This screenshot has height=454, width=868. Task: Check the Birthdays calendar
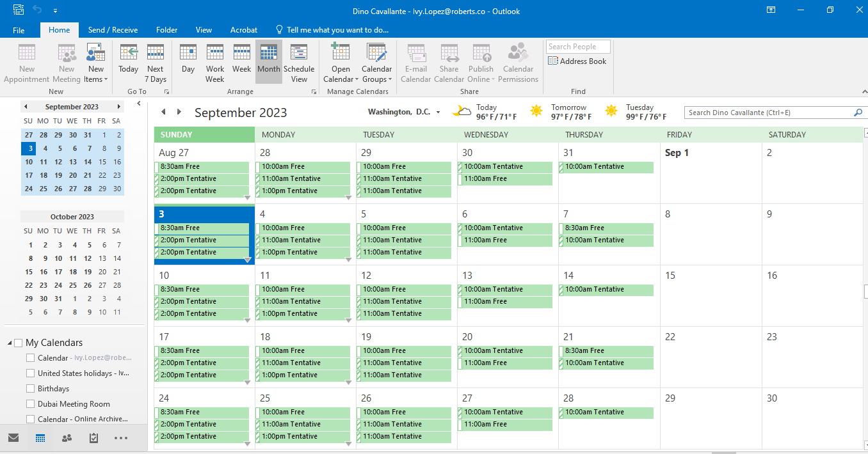30,389
